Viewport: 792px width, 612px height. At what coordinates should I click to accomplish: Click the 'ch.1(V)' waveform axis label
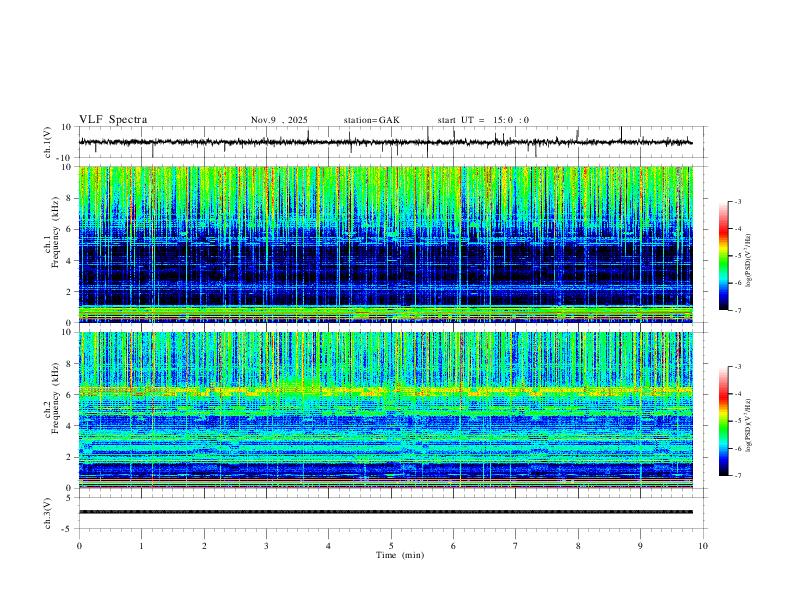pos(48,142)
